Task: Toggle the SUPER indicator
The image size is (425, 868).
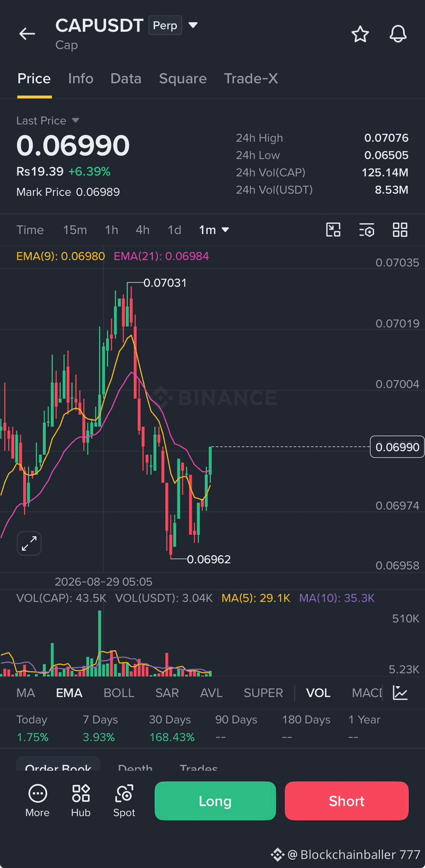Action: [263, 693]
